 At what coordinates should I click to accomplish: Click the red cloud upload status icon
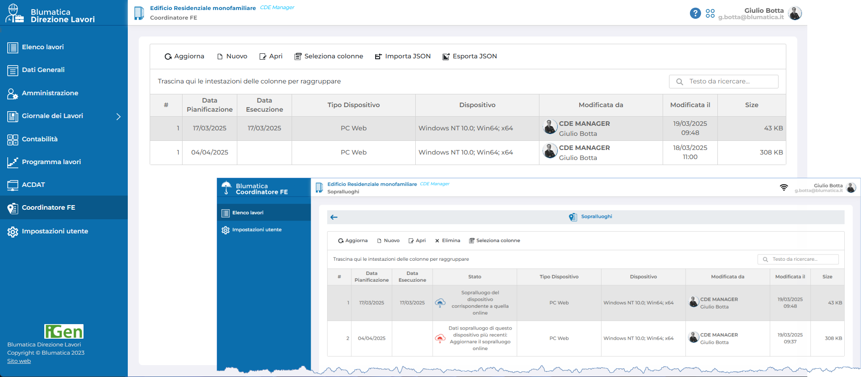tap(440, 338)
